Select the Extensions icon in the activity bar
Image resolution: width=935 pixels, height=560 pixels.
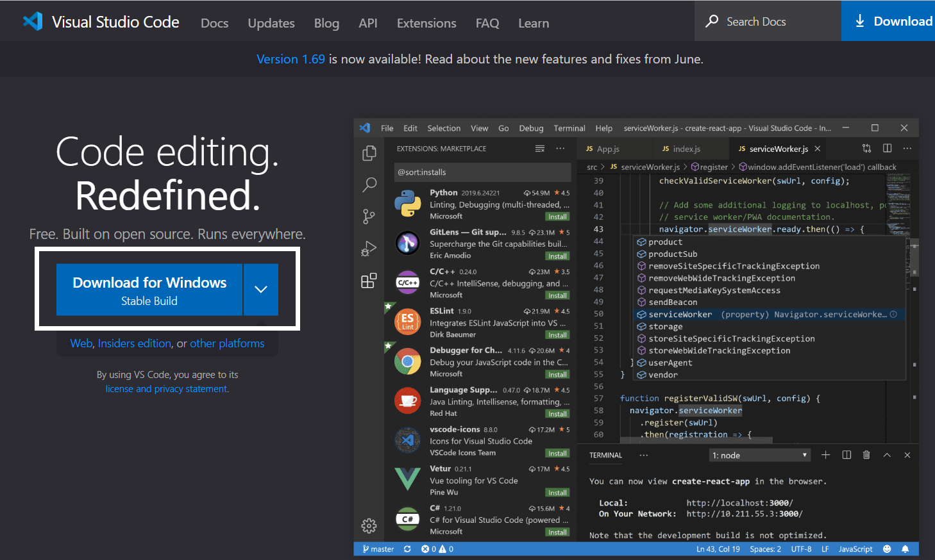(369, 280)
